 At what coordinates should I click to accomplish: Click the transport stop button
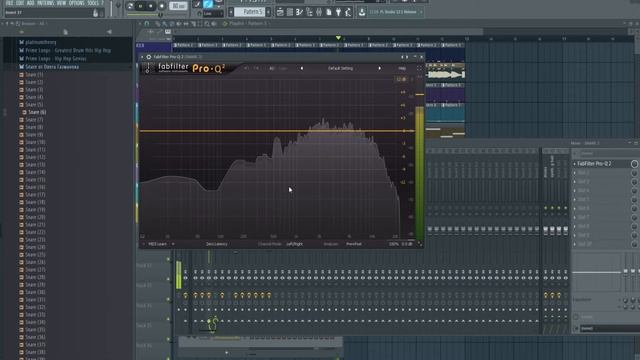[x=151, y=6]
